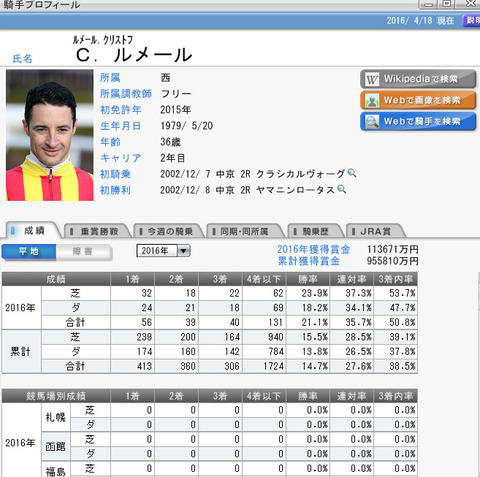The width and height of the screenshot is (480, 477).
Task: Click the Web jockey search magnifier icon
Action: tap(372, 122)
